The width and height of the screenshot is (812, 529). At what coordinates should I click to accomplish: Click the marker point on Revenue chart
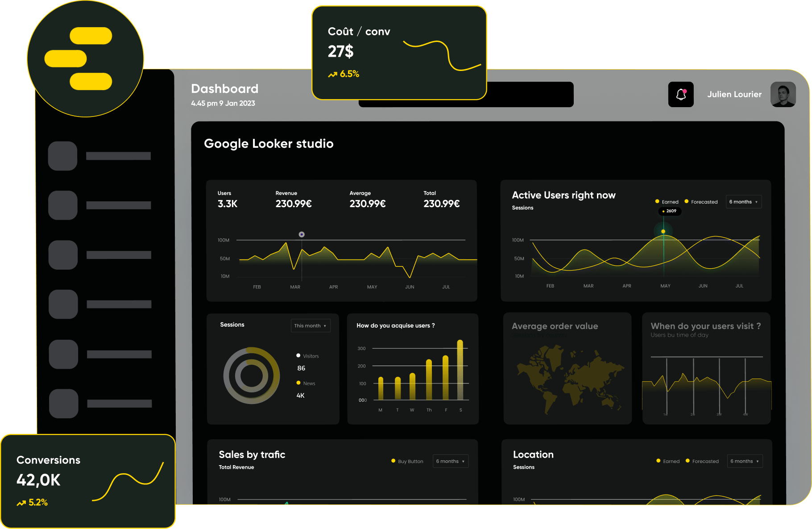[x=302, y=234]
